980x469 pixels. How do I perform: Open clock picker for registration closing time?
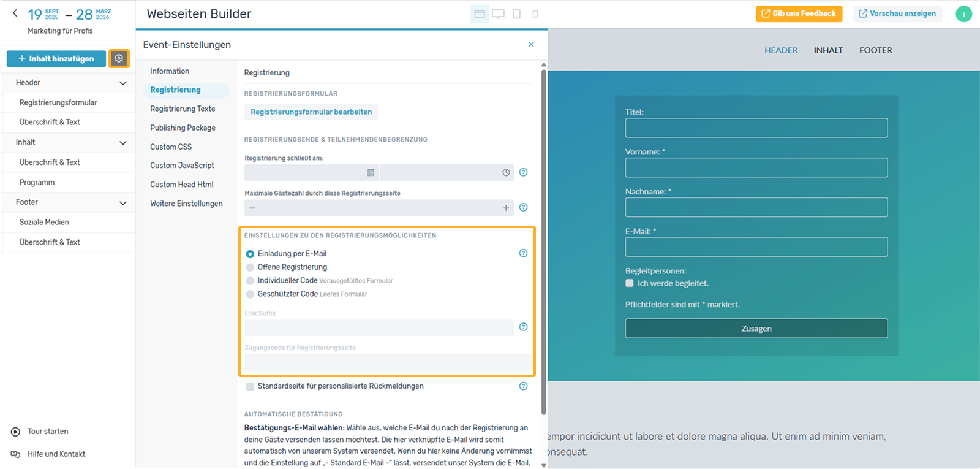click(x=506, y=172)
